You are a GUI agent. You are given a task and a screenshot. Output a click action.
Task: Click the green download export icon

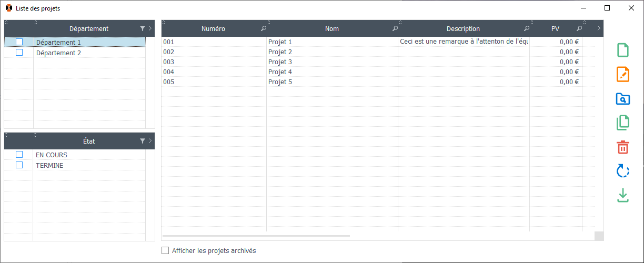pyautogui.click(x=622, y=195)
